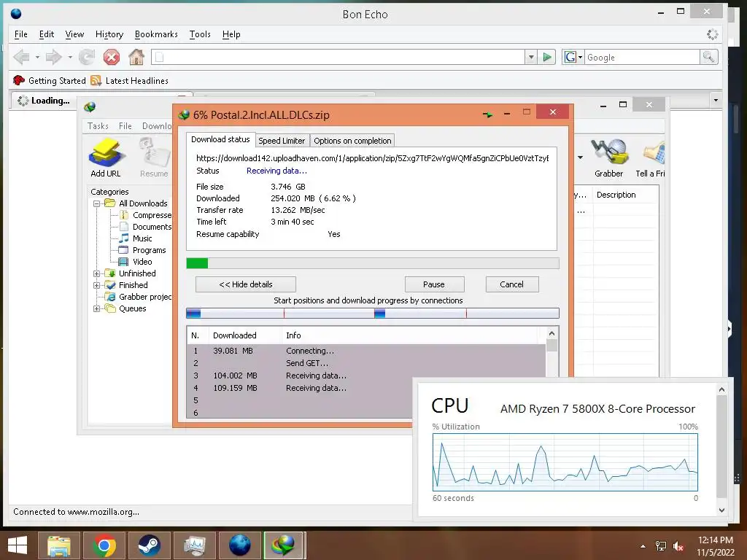
Task: Open the Back button history dropdown
Action: pos(37,57)
